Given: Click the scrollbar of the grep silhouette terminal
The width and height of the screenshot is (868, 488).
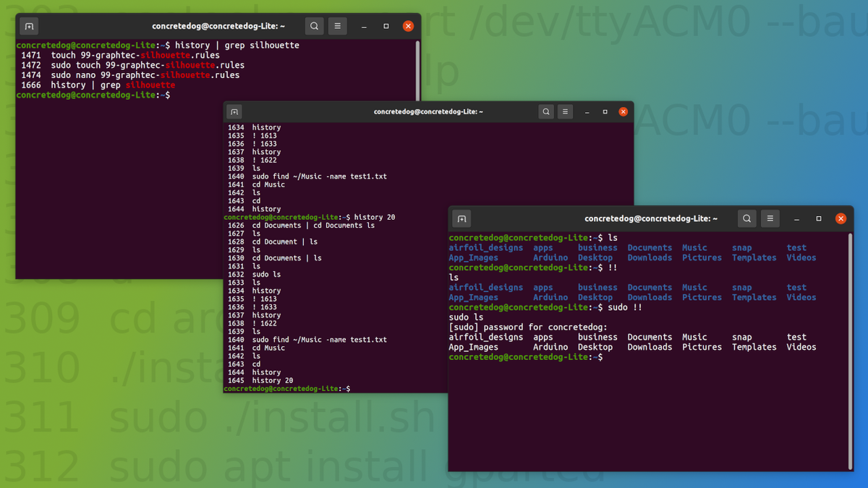Looking at the screenshot, I should click(418, 71).
